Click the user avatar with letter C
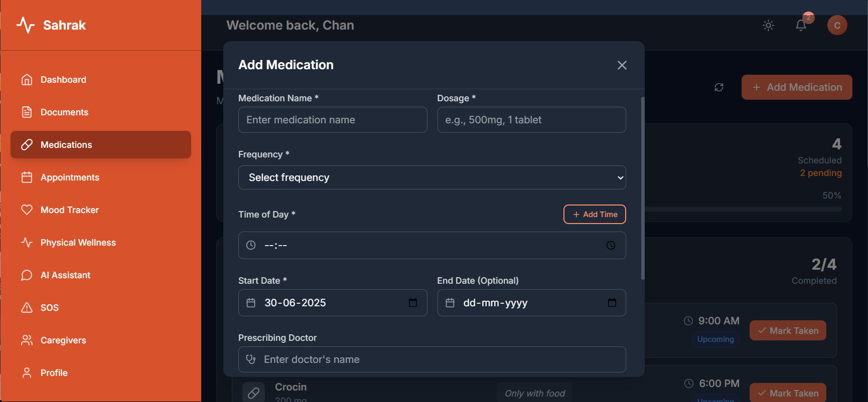The height and width of the screenshot is (402, 868). point(837,26)
